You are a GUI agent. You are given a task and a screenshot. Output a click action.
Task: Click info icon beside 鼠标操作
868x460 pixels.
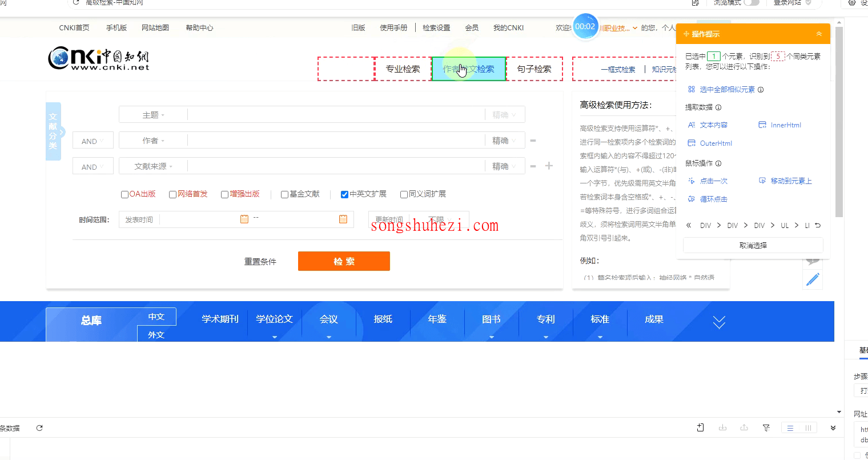pos(718,163)
